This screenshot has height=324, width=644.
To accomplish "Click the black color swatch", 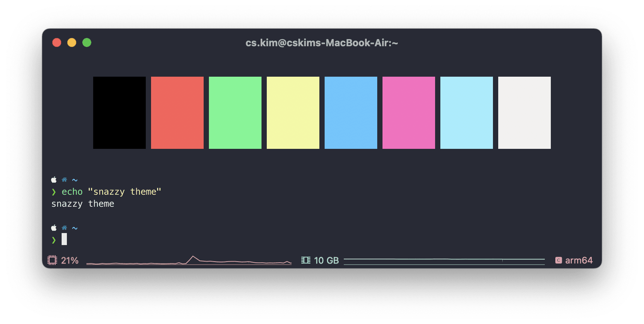I will [x=119, y=113].
